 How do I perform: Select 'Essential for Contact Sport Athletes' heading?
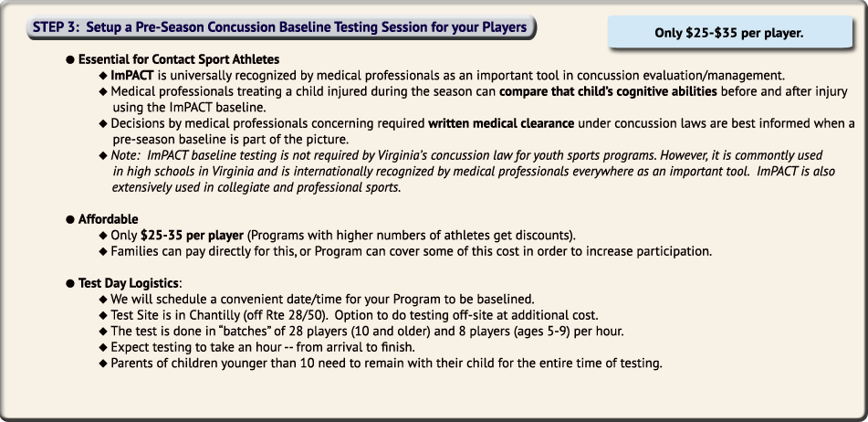click(x=179, y=59)
